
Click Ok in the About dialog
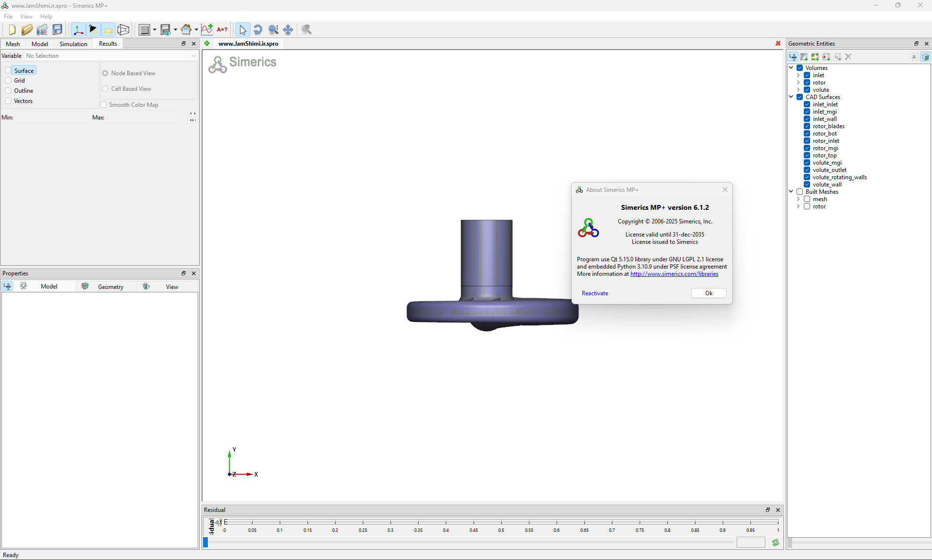(709, 293)
